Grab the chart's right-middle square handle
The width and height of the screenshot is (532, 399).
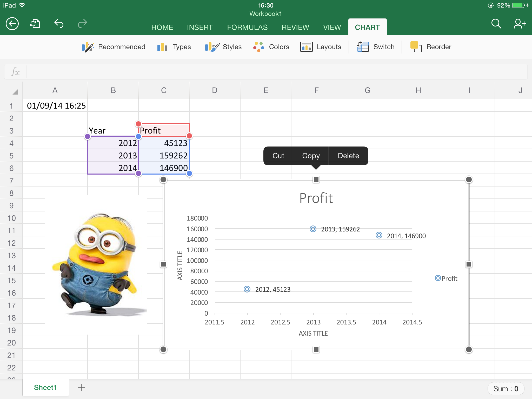pos(469,264)
